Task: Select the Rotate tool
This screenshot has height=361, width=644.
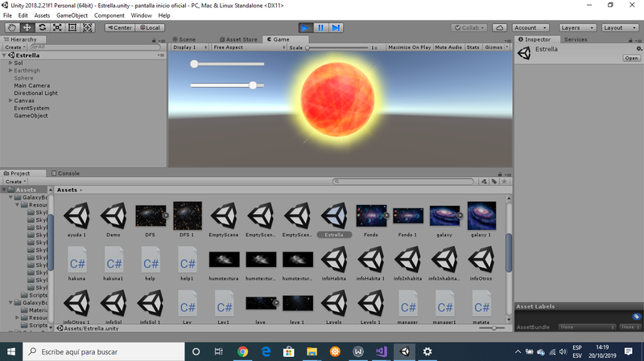Action: pos(42,27)
